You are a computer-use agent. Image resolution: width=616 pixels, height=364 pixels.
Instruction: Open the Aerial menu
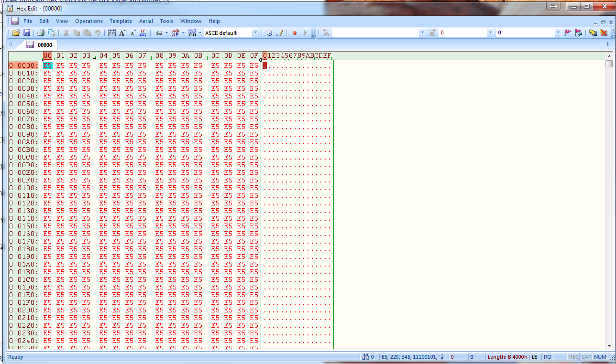146,21
